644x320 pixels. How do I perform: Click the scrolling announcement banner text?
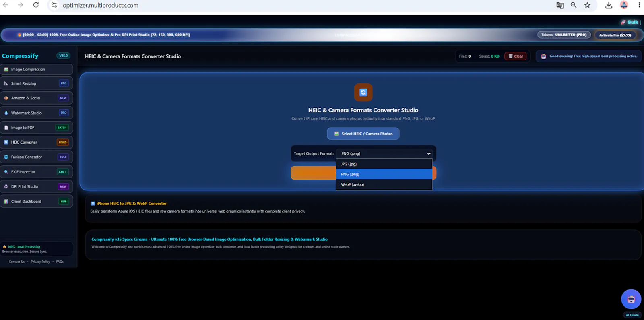coord(106,35)
